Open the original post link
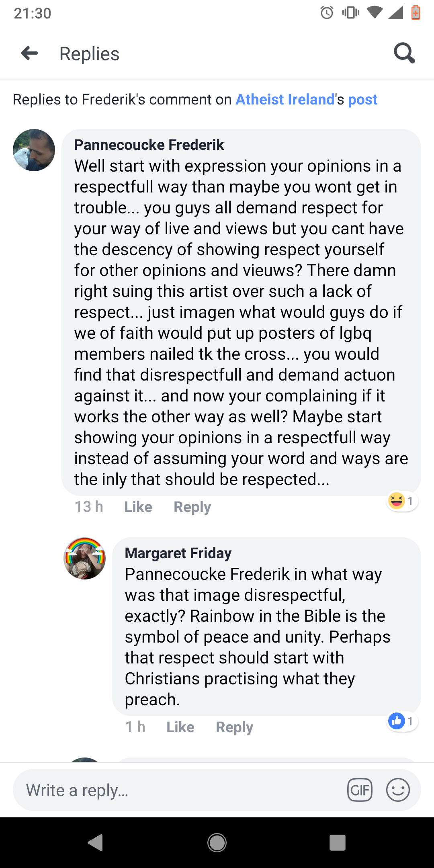The width and height of the screenshot is (434, 868). coord(362,99)
